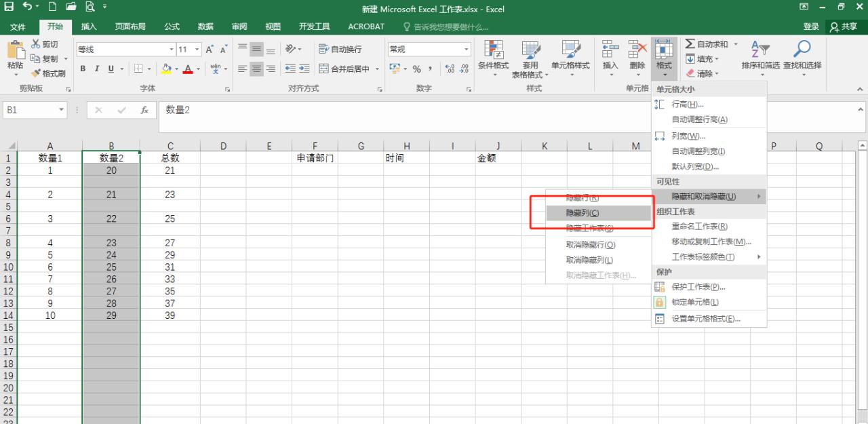Open Format as Table (套用表格格式)
This screenshot has width=868, height=424.
530,58
